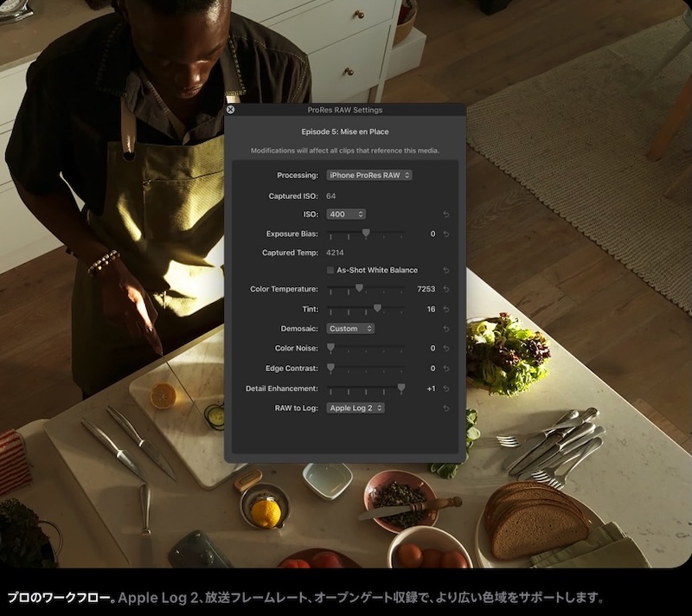Reset the RAW to Log setting
The image size is (692, 616).
pos(446,408)
